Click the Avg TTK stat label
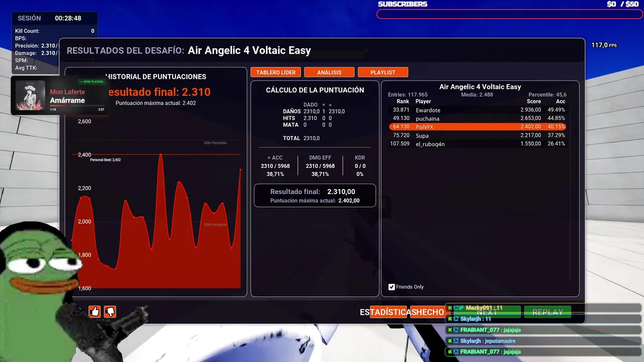This screenshot has width=644, height=362. pos(26,68)
